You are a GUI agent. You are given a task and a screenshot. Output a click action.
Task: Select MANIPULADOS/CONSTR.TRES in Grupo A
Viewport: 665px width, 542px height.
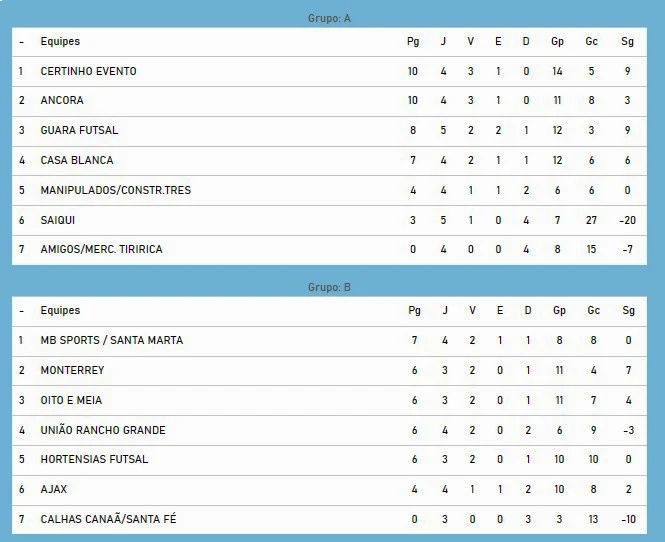[115, 190]
